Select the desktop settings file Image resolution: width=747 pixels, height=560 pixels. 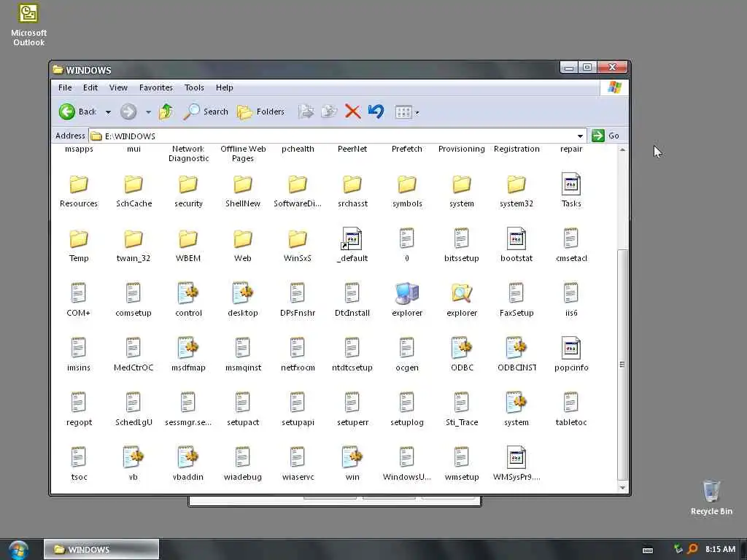243,300
